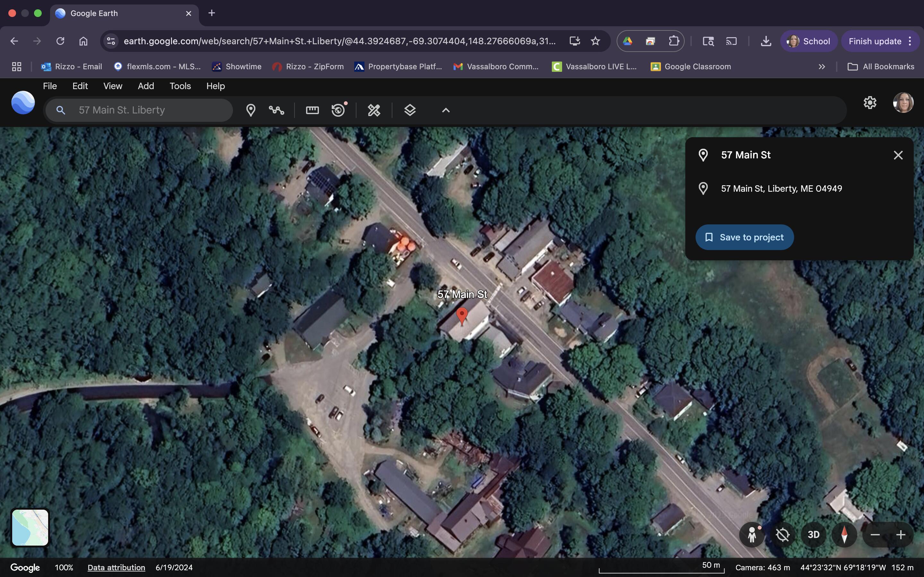Image resolution: width=924 pixels, height=577 pixels.
Task: Click the compass to reset north
Action: 844,535
